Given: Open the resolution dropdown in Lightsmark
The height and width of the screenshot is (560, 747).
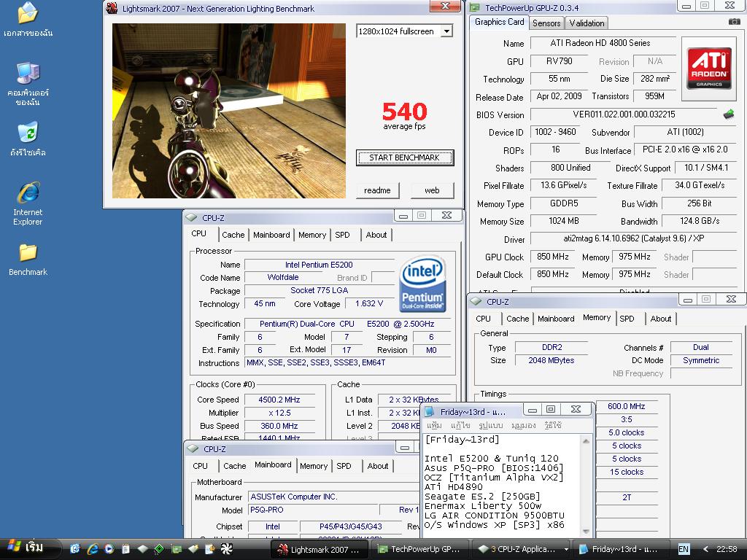Looking at the screenshot, I should (446, 31).
